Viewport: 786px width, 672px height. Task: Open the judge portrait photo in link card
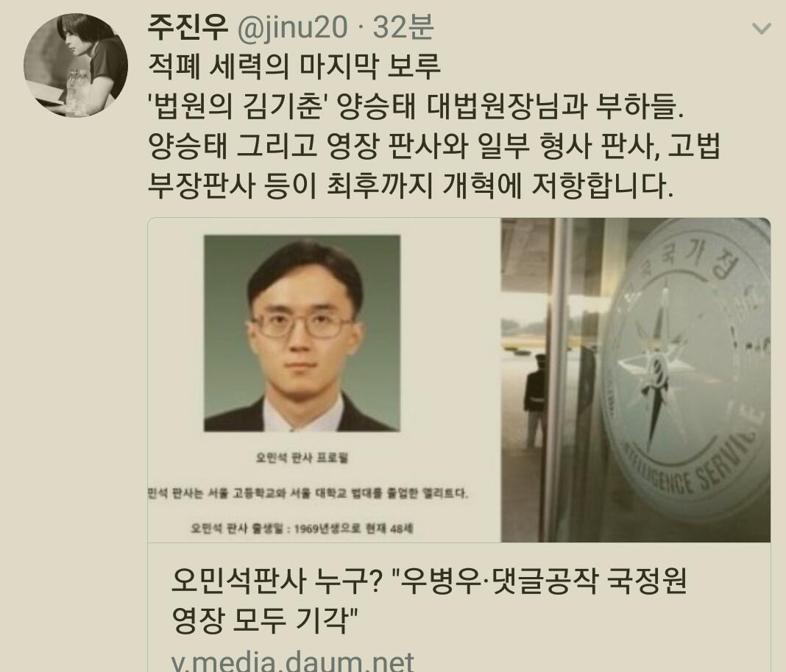coord(302,333)
